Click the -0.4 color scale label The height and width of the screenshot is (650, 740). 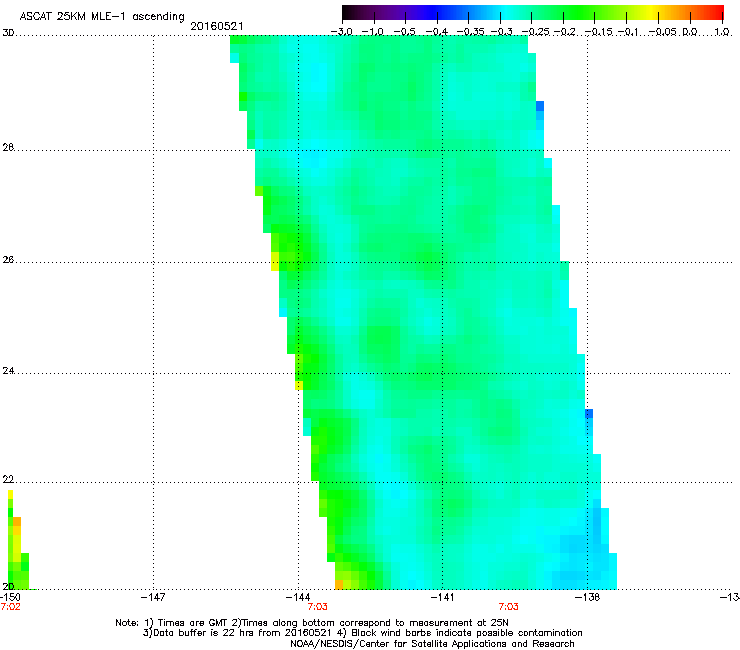[x=437, y=32]
